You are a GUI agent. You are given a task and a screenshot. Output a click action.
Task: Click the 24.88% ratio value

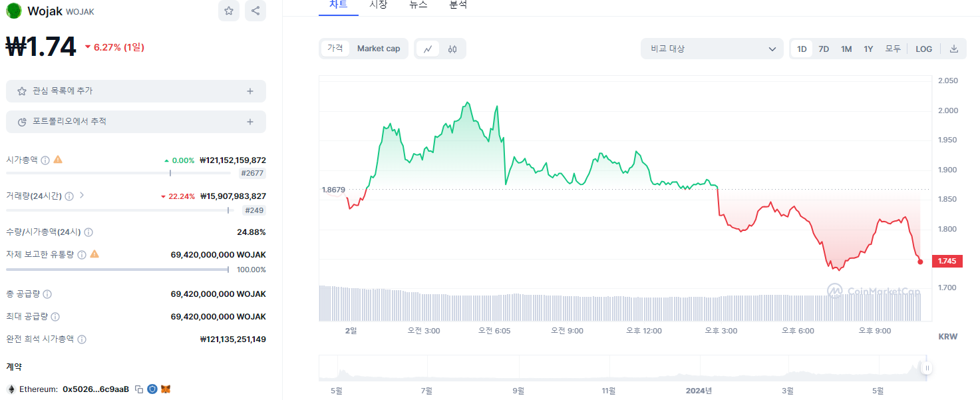click(x=251, y=232)
